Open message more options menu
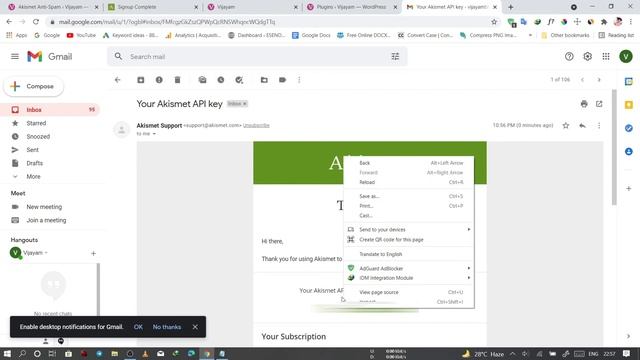 point(599,126)
